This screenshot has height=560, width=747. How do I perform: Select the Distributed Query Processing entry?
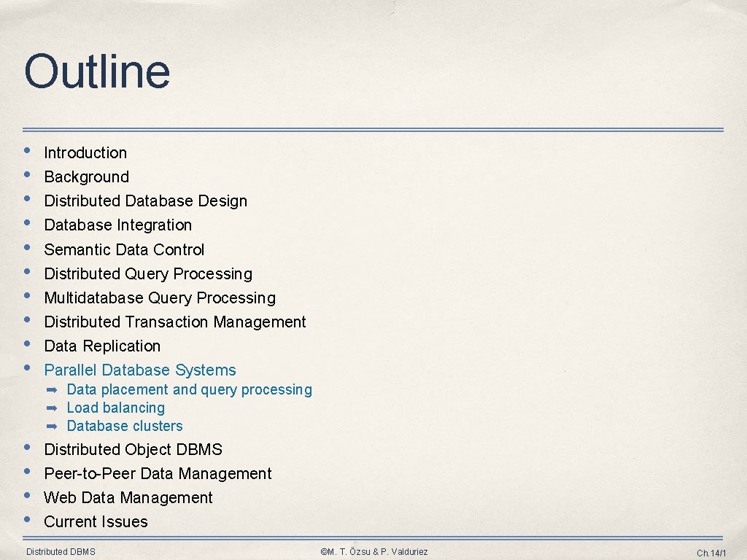(x=149, y=274)
